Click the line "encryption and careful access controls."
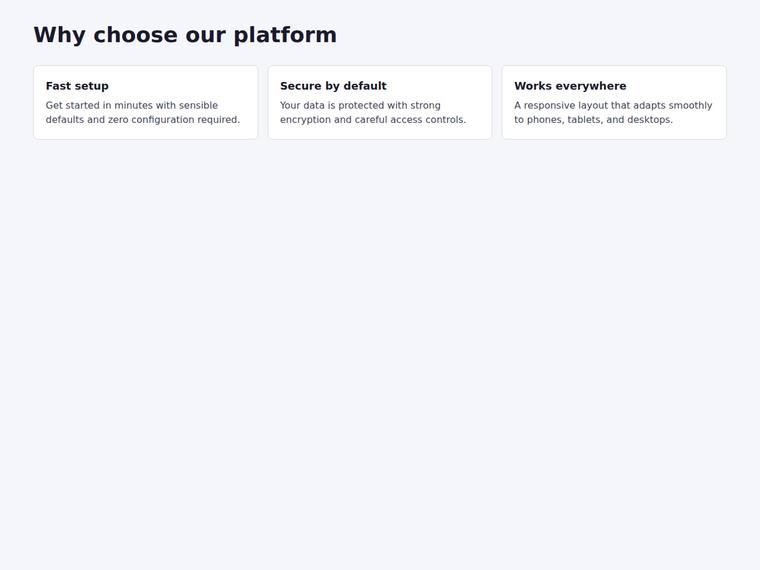 [373, 119]
